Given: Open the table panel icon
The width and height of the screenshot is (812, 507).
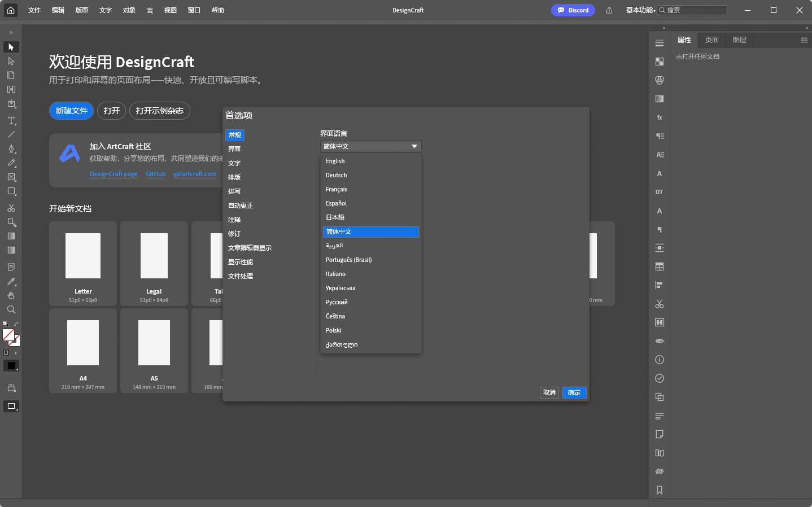Looking at the screenshot, I should click(x=660, y=266).
